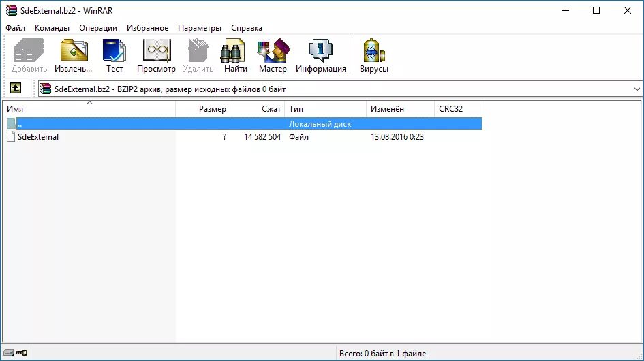Image resolution: width=644 pixels, height=361 pixels.
Task: Click the SdeExternal file icon
Action: point(11,137)
